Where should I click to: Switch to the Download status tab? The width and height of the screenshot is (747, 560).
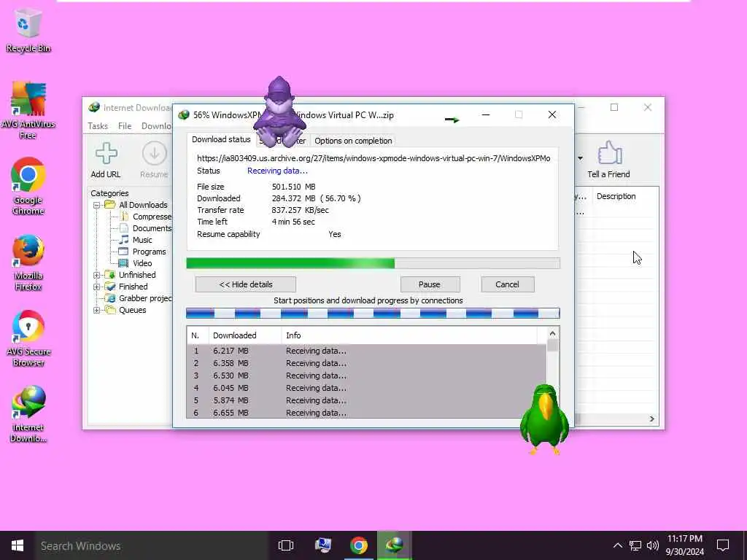click(x=221, y=139)
